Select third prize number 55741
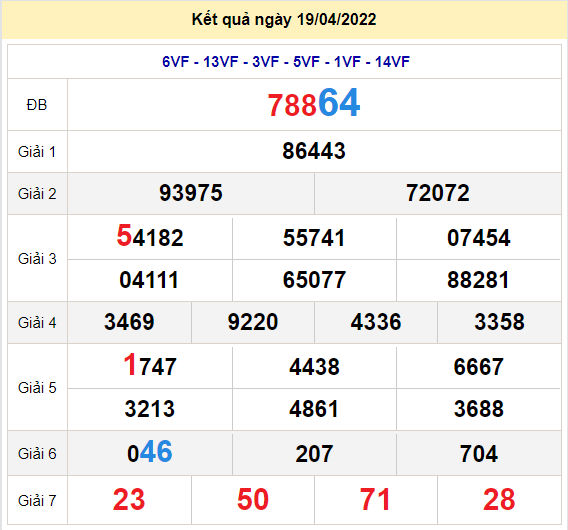This screenshot has width=568, height=530. point(314,238)
